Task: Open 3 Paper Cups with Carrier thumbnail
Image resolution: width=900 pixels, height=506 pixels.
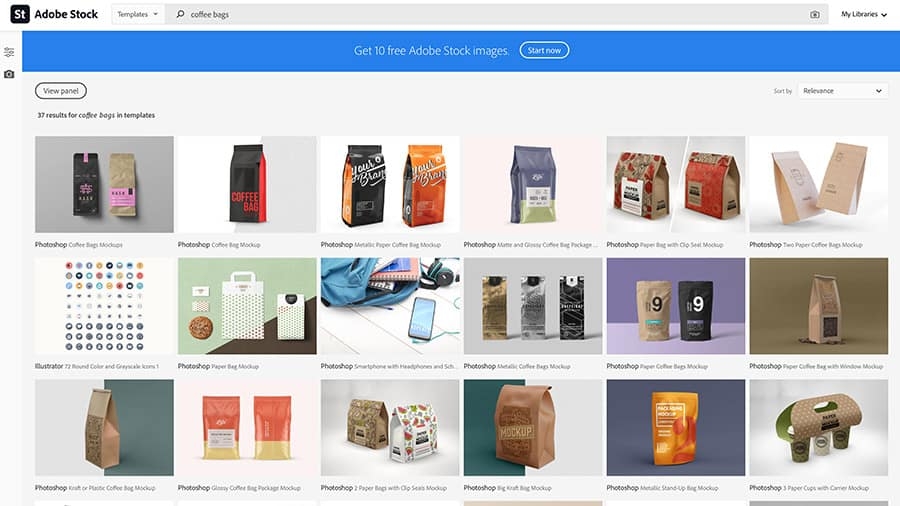Action: tap(818, 427)
